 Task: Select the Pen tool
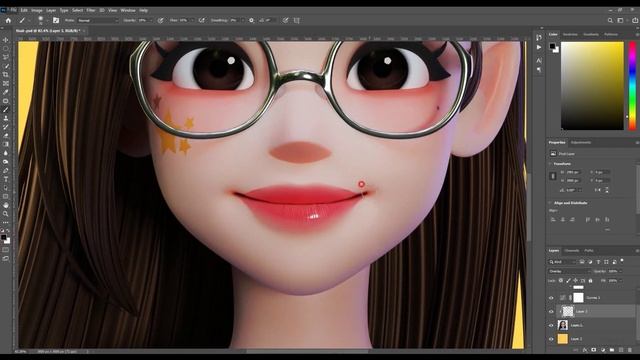click(x=6, y=171)
